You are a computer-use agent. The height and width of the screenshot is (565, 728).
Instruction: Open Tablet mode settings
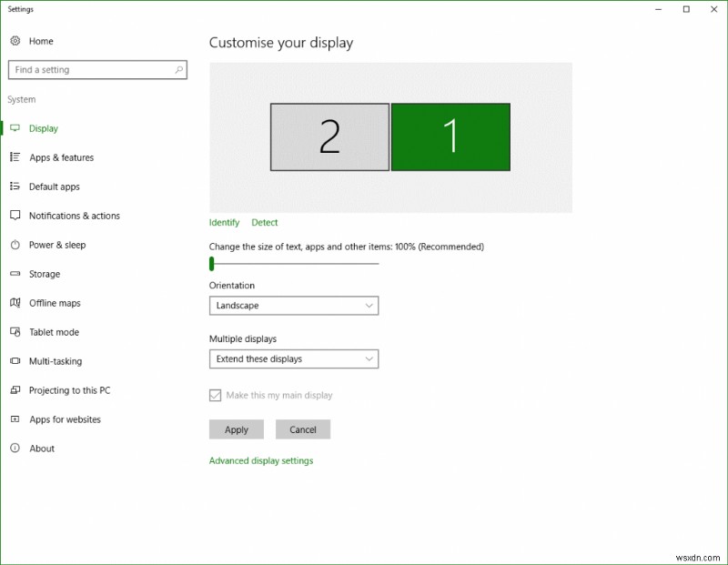coord(15,332)
